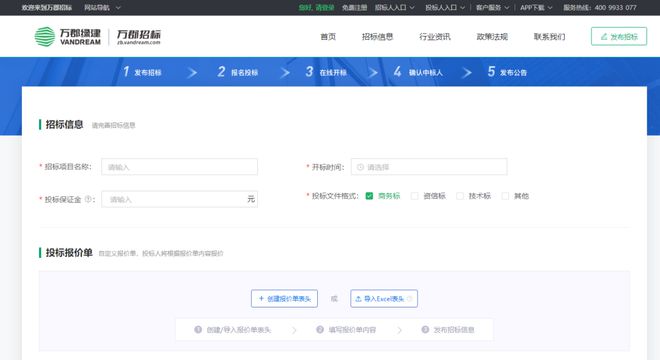
Task: Click the 服务热线 400 9933 077 text
Action: (600, 8)
